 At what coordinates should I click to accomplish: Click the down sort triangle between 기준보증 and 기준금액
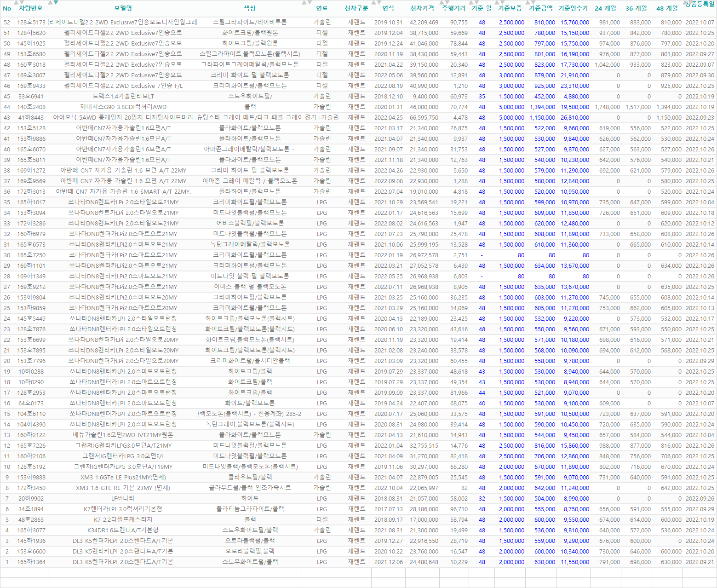click(x=533, y=2)
